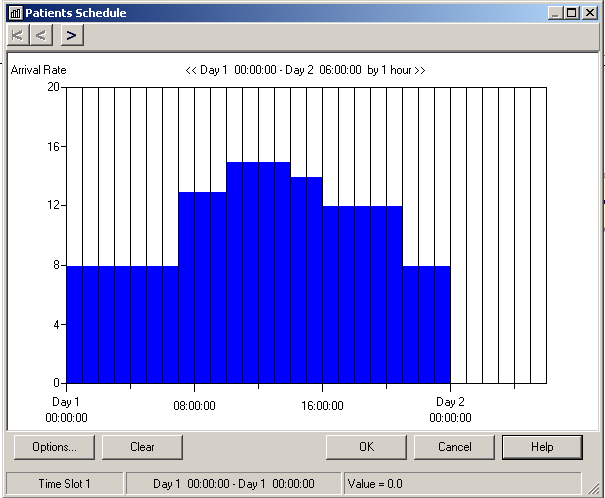Screen dimensions: 605x498
Task: Clear the schedule with the Clear button
Action: tap(142, 447)
